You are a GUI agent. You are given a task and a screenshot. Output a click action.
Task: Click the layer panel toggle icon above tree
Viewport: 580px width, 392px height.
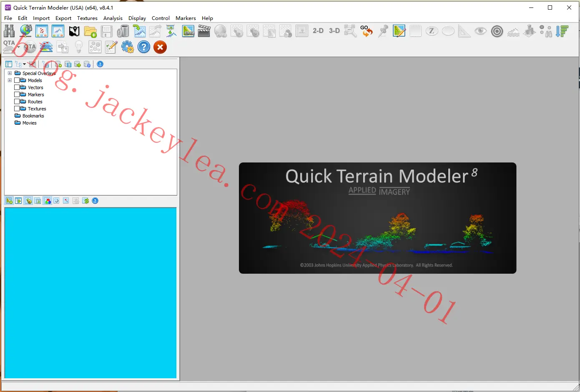(9, 64)
